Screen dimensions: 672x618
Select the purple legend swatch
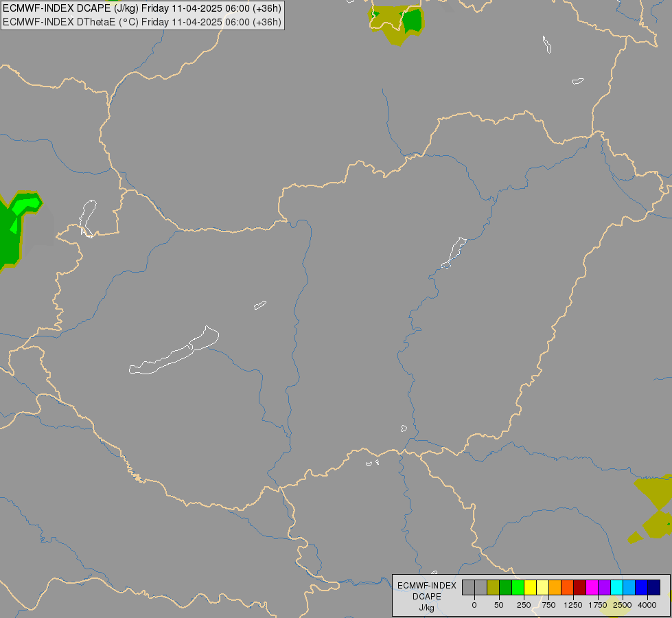(605, 588)
